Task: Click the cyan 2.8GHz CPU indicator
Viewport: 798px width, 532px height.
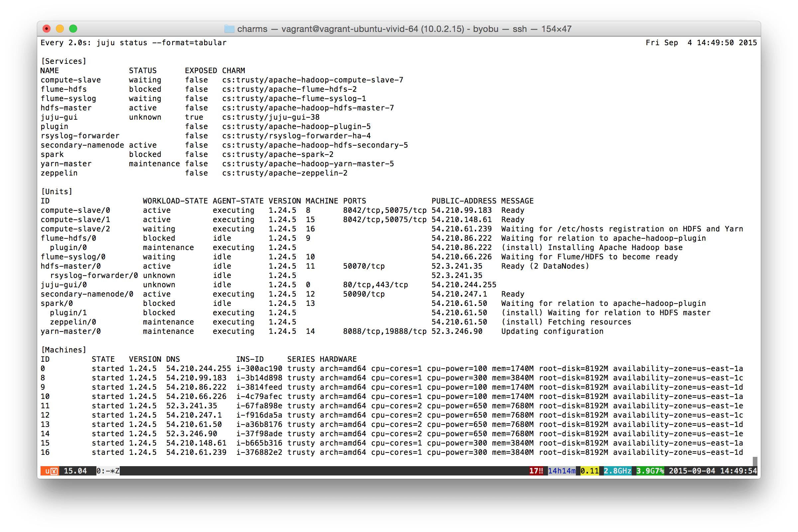Action: tap(617, 471)
